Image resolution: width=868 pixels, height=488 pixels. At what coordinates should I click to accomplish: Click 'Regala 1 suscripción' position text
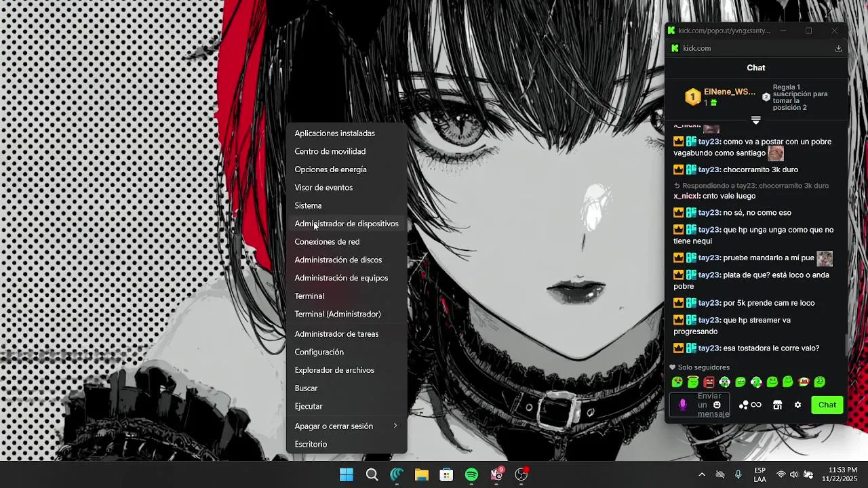(800, 97)
